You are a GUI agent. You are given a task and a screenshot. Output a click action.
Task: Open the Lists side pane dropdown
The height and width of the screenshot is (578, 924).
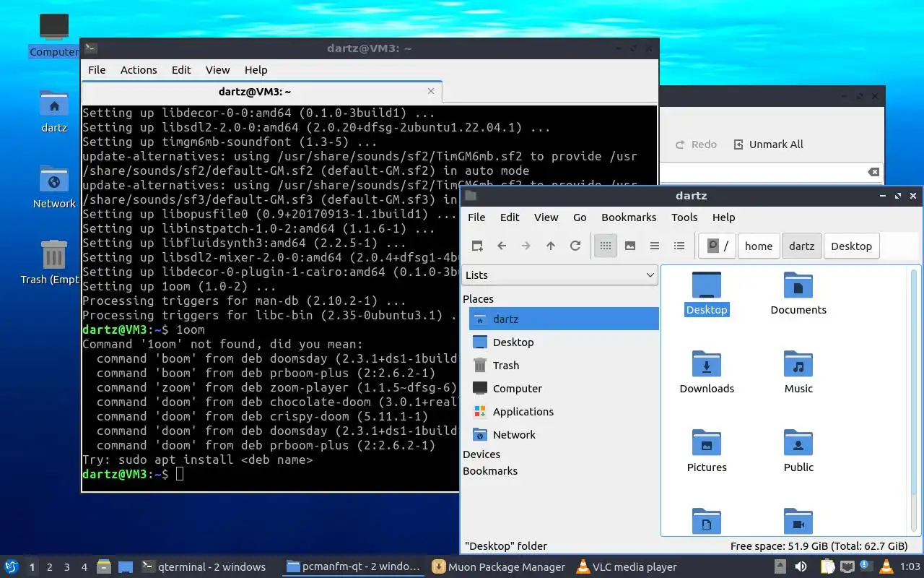pyautogui.click(x=559, y=275)
